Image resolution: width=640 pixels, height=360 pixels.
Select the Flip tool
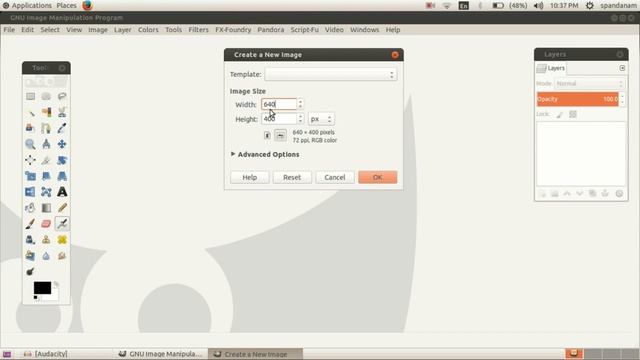pos(30,192)
